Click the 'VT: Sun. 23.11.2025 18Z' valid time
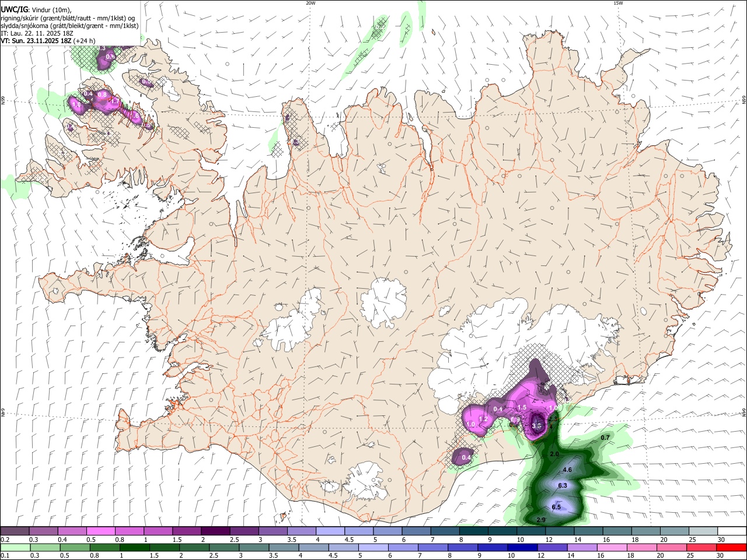The width and height of the screenshot is (747, 560). (x=36, y=41)
